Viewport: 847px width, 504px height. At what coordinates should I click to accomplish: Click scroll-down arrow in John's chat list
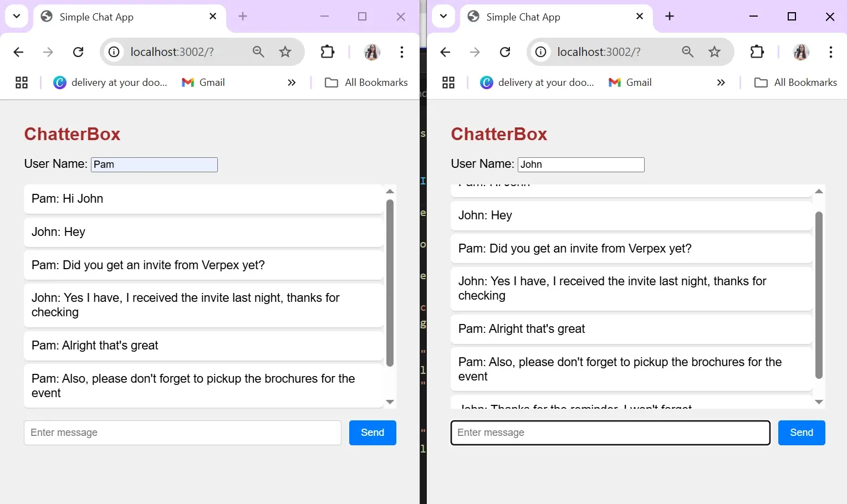[819, 402]
